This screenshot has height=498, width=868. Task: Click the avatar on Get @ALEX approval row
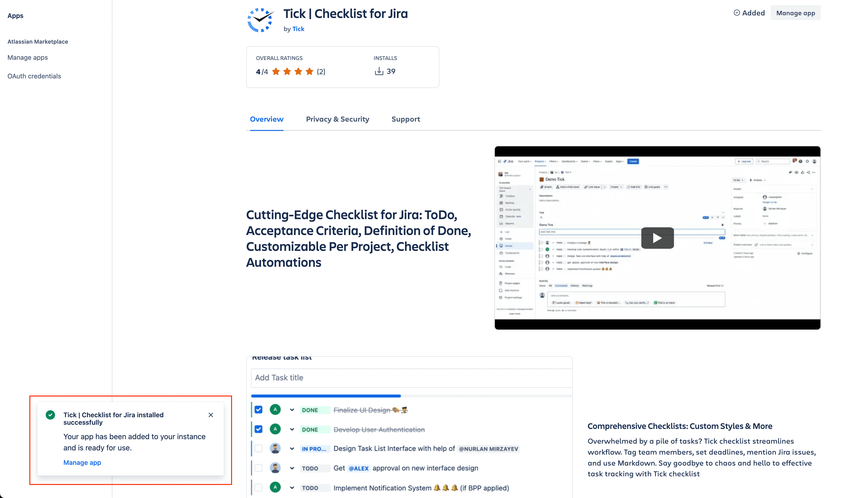click(275, 468)
